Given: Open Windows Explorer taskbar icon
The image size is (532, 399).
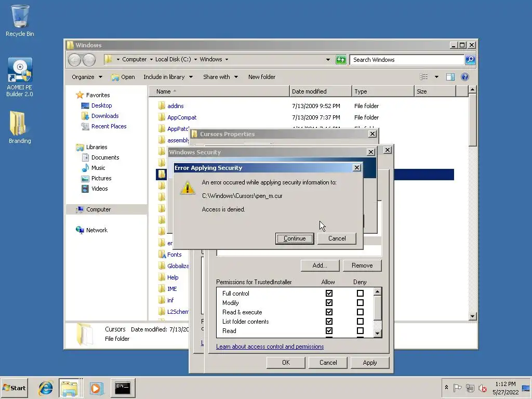Looking at the screenshot, I should coord(69,388).
